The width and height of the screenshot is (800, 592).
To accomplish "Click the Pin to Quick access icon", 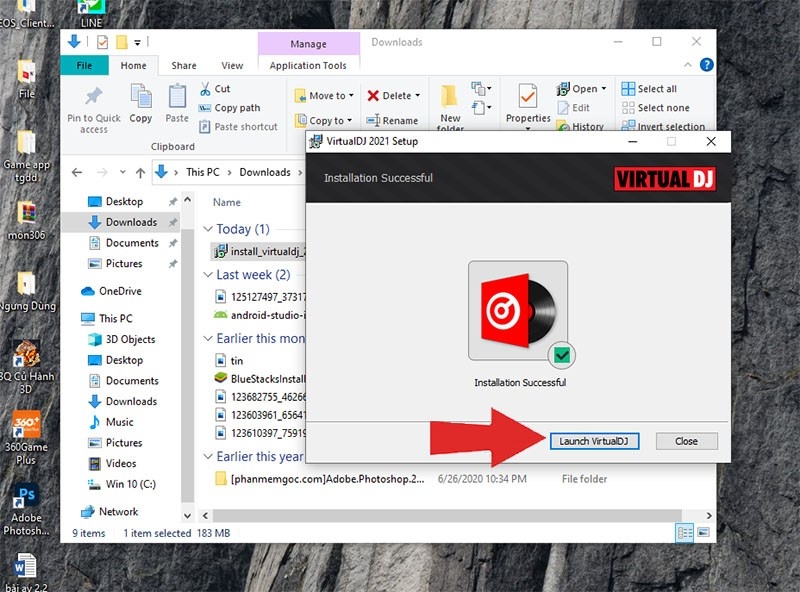I will click(x=94, y=98).
